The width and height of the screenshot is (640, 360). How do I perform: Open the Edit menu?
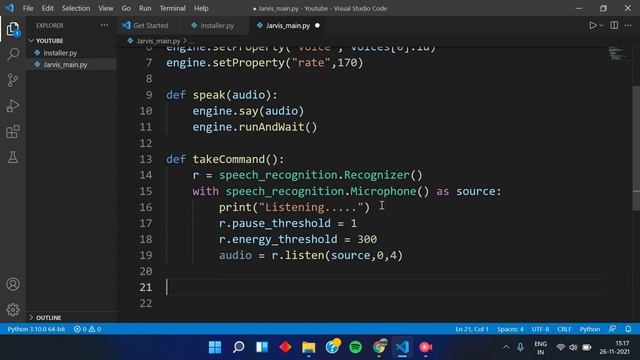click(x=47, y=8)
